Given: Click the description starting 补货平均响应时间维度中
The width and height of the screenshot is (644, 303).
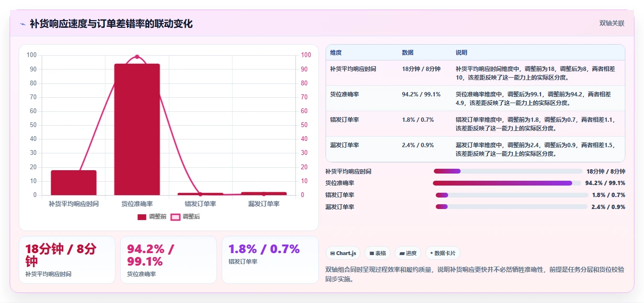Looking at the screenshot, I should [536, 73].
